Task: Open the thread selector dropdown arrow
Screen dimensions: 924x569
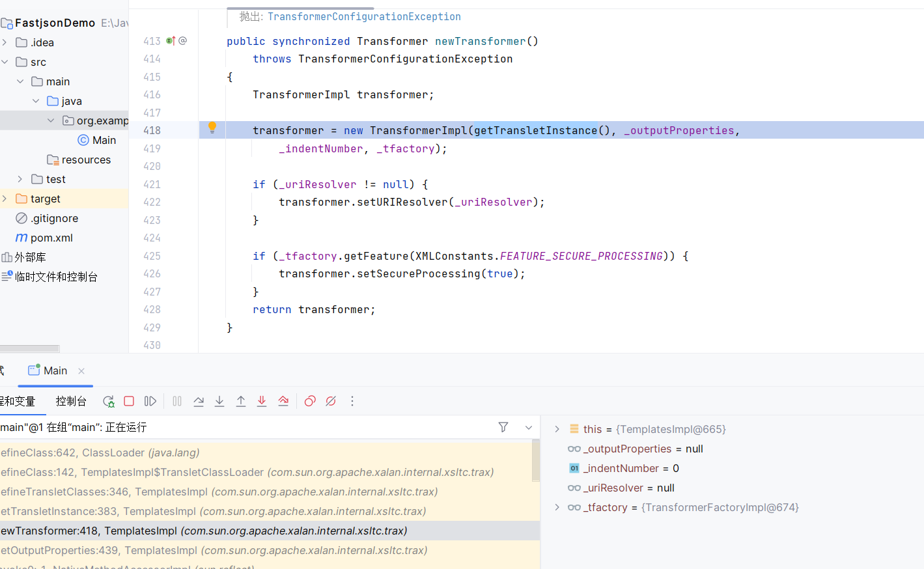Action: click(x=529, y=427)
